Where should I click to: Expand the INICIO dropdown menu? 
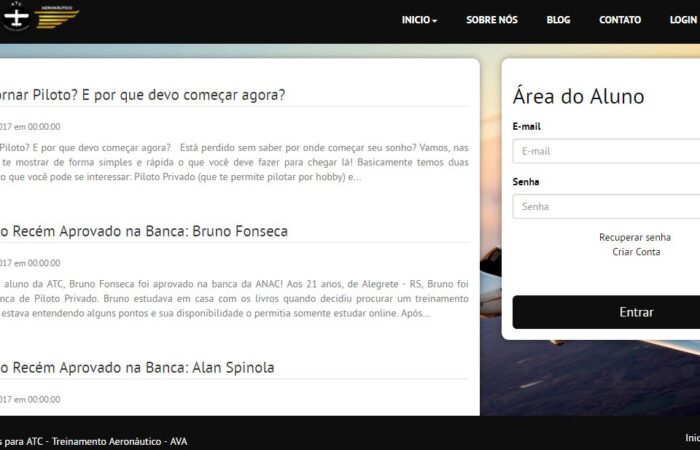click(419, 20)
